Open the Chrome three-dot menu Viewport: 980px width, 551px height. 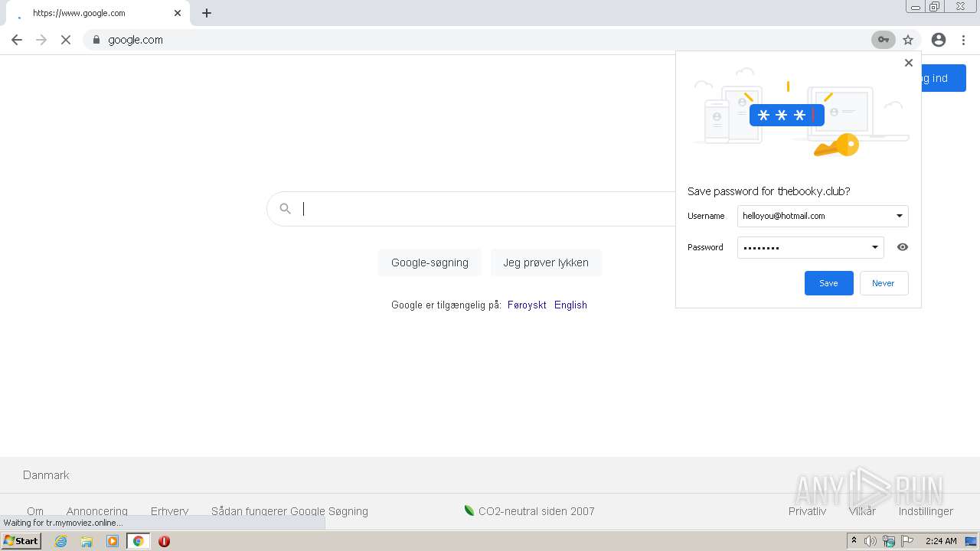(963, 40)
